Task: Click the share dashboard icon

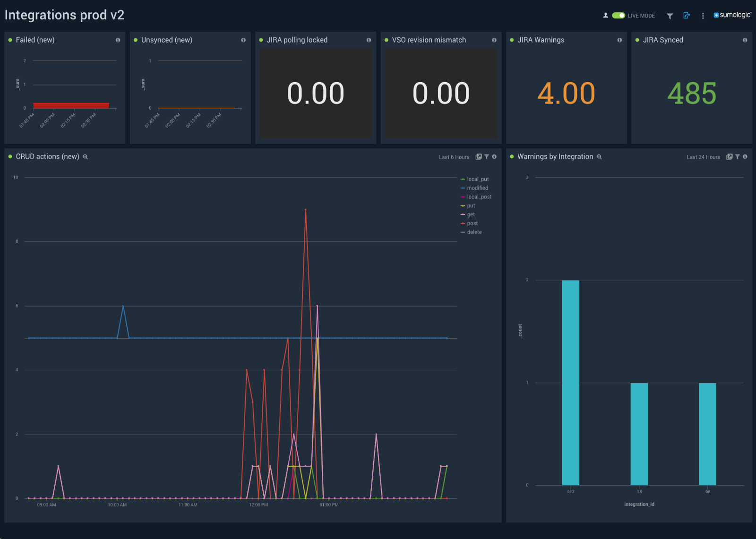Action: [687, 16]
